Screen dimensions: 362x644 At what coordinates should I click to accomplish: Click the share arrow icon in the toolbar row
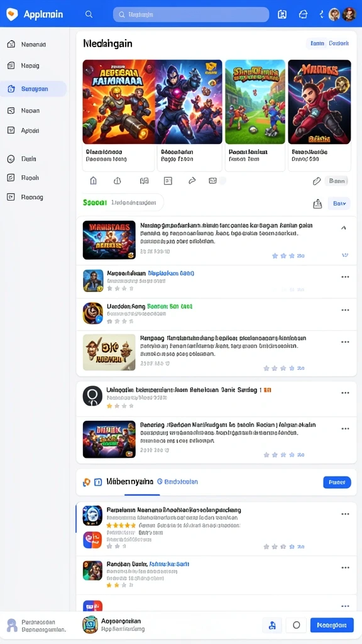click(x=192, y=180)
